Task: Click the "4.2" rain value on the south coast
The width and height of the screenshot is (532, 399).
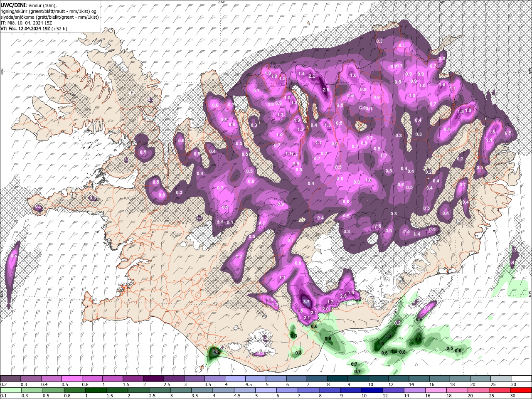Action: click(x=216, y=352)
